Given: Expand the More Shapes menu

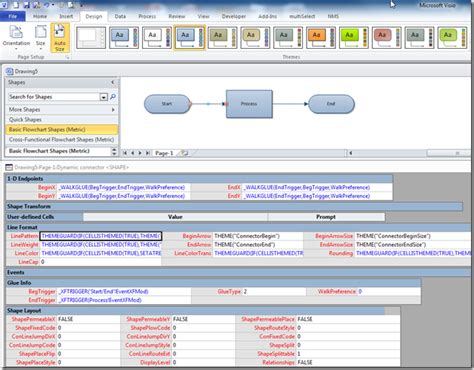Looking at the screenshot, I should point(62,109).
